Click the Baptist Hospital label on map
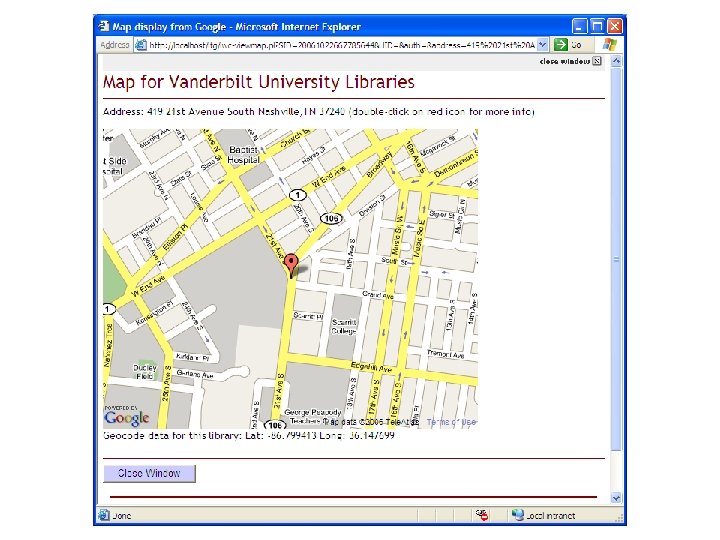720x540 pixels. [x=243, y=155]
